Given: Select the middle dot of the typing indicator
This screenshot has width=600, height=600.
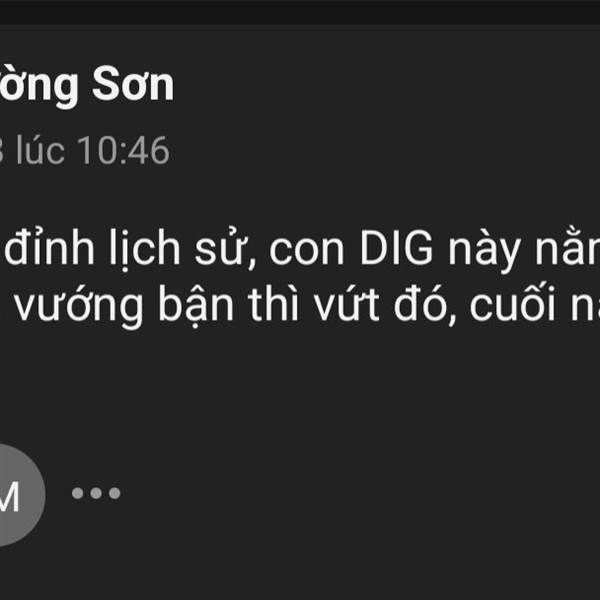Looking at the screenshot, I should [x=96, y=493].
